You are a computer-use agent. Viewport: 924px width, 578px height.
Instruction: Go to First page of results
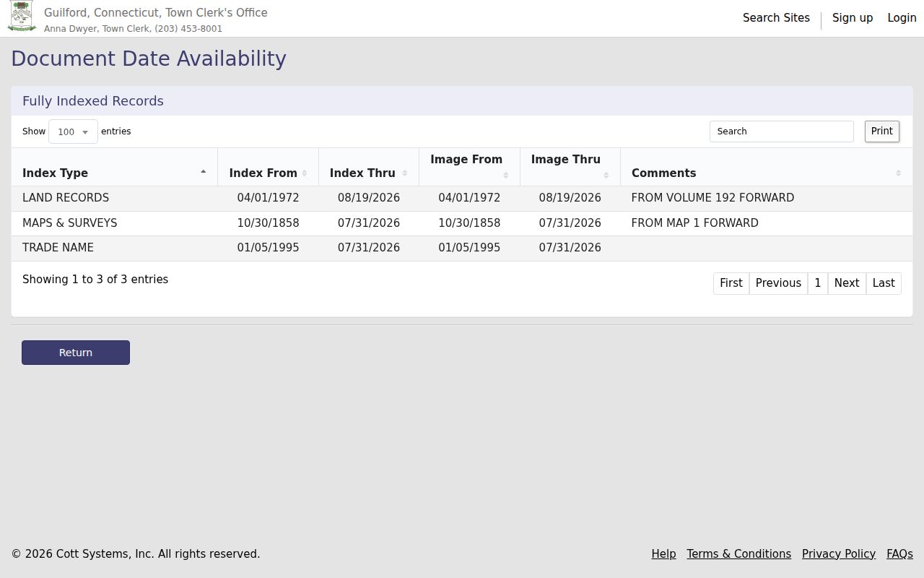(x=731, y=283)
